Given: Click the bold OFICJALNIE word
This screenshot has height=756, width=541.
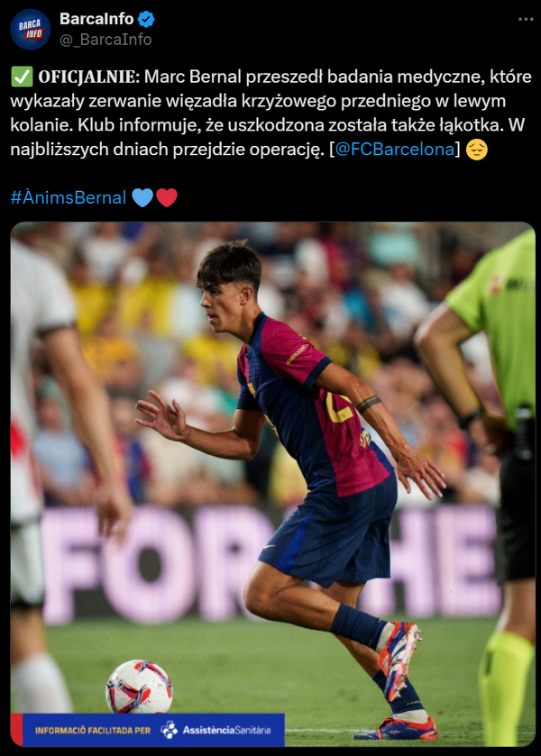Looking at the screenshot, I should 88,77.
